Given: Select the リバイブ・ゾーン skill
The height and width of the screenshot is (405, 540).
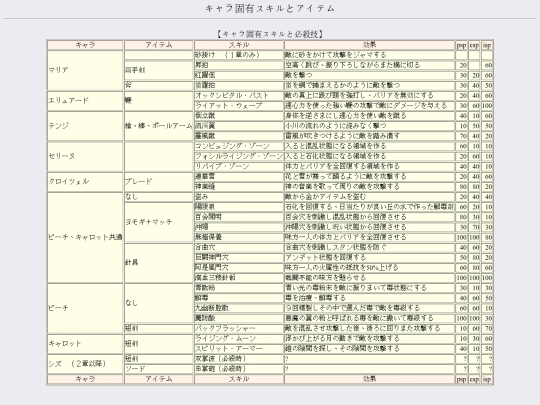Looking at the screenshot, I should pos(239,166).
